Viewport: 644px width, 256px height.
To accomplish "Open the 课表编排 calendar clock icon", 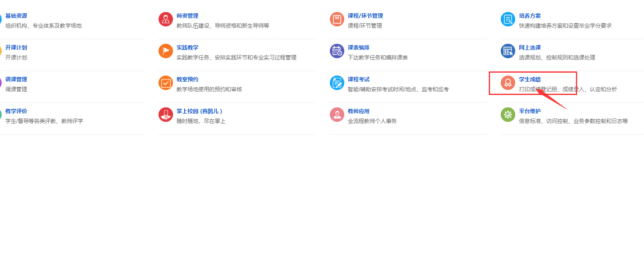I will pyautogui.click(x=337, y=51).
